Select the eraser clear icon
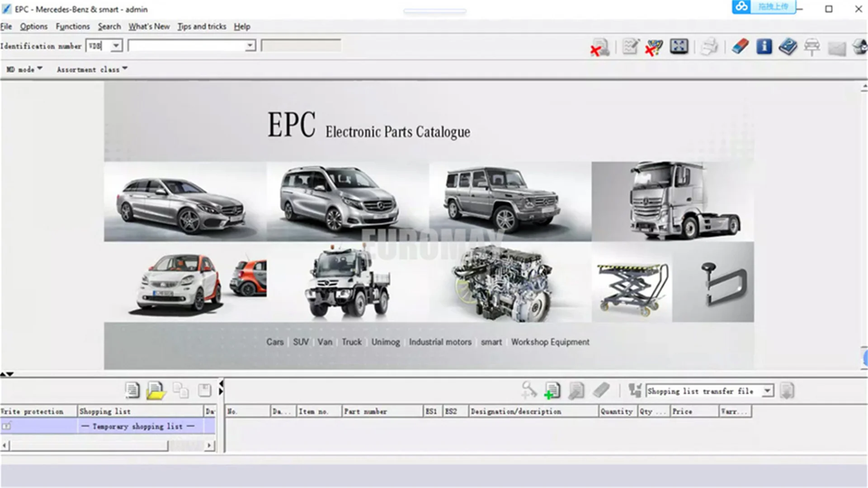 tap(740, 47)
